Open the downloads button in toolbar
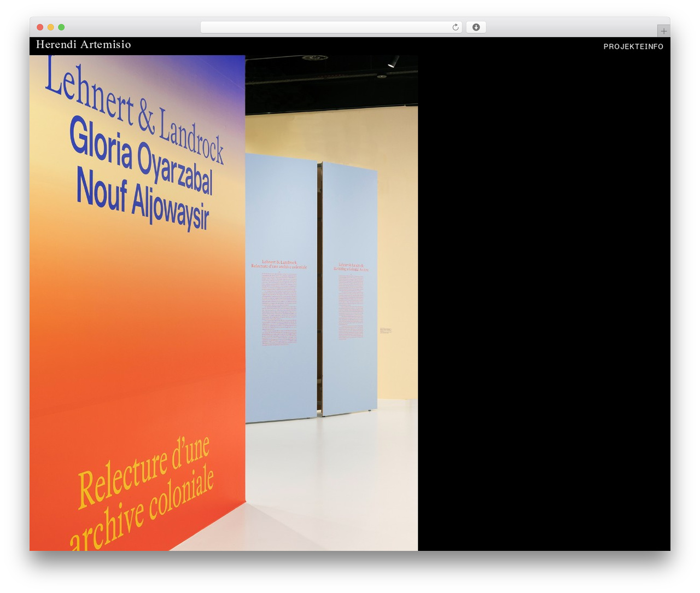This screenshot has width=700, height=593. point(476,27)
